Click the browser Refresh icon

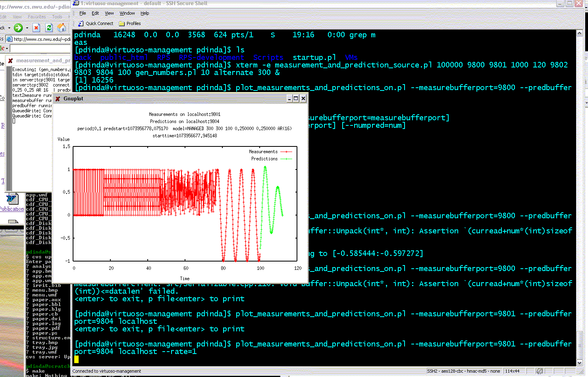coord(49,28)
